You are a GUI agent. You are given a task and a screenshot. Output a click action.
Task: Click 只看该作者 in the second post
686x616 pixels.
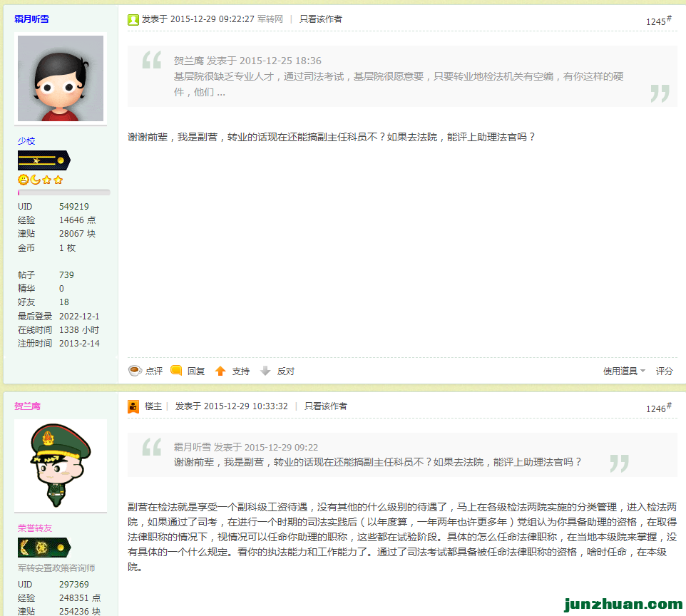[x=325, y=406]
